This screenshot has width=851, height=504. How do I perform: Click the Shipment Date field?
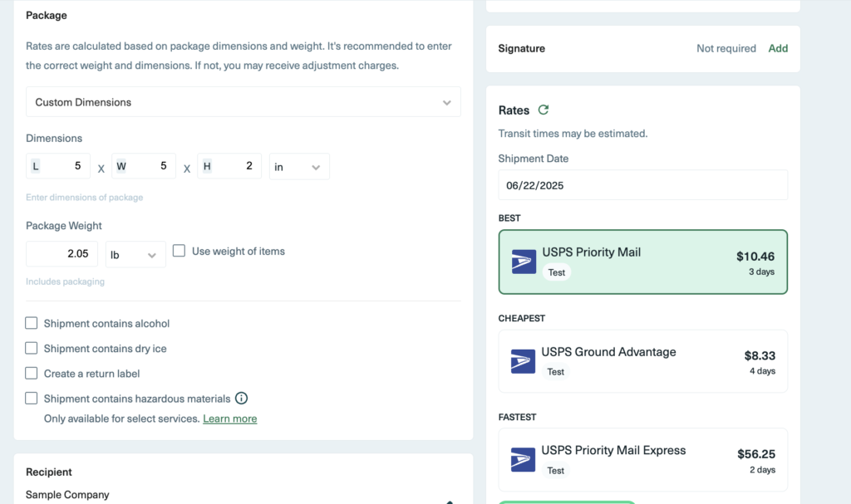[x=642, y=185]
